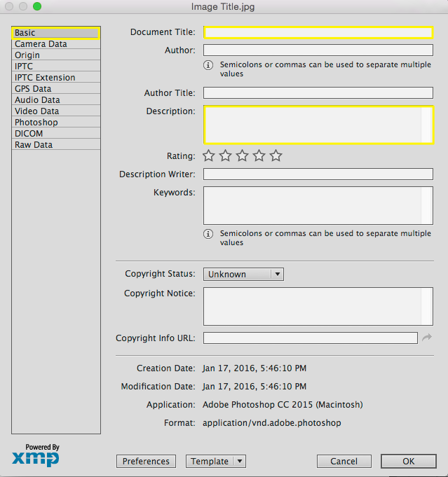Click the info icon below Keywords field
The height and width of the screenshot is (477, 448).
coord(208,233)
